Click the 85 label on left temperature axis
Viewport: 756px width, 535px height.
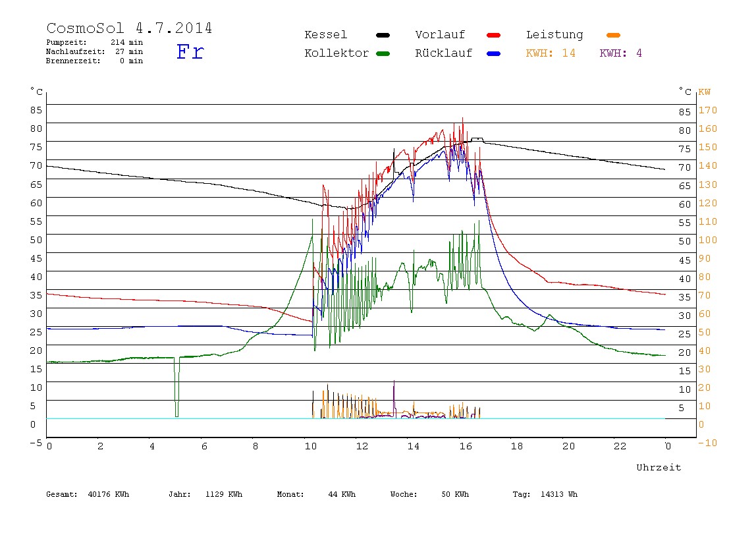tap(36, 110)
